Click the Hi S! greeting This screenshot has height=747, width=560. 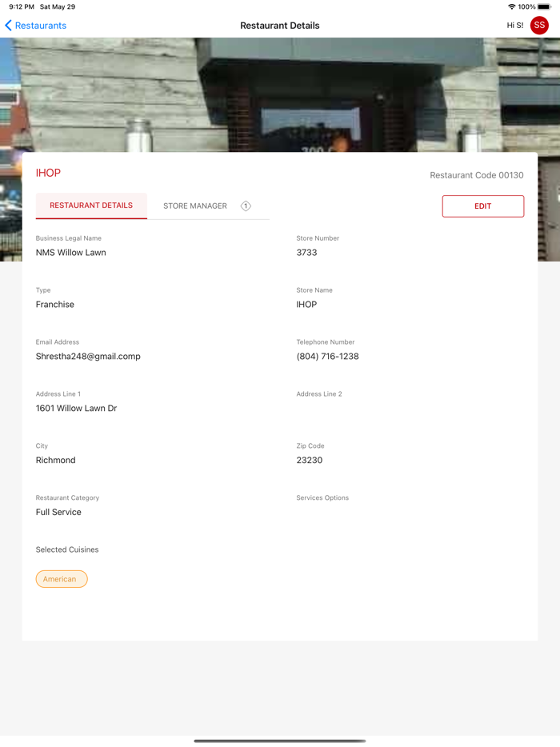pos(514,26)
